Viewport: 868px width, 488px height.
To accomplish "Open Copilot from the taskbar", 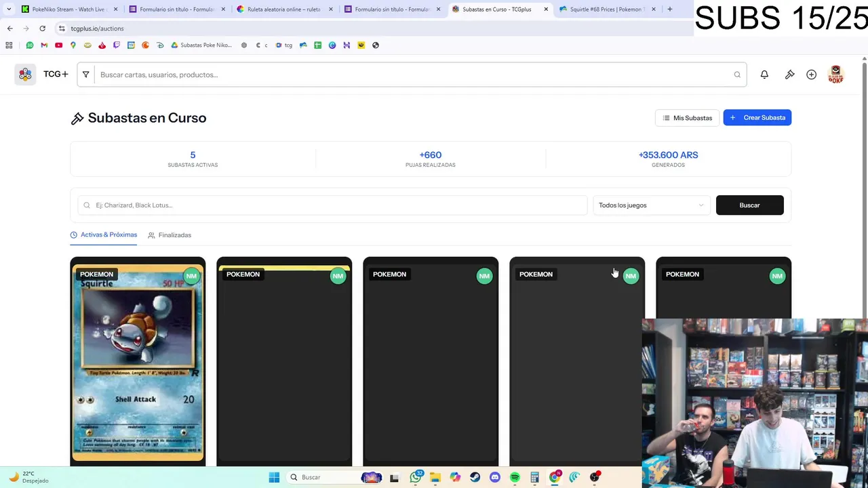I will tap(455, 477).
